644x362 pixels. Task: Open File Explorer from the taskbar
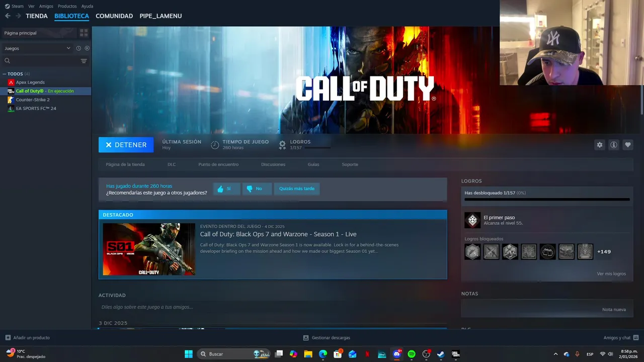point(308,354)
